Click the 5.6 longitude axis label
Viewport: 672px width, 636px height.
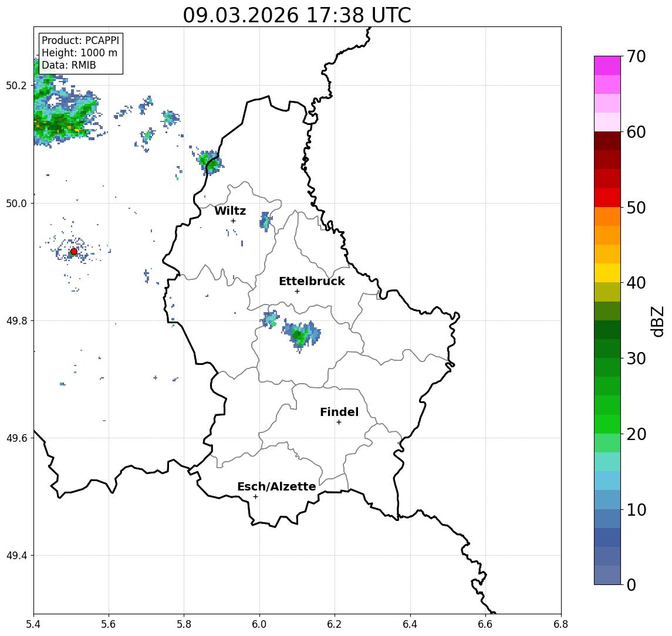click(109, 624)
